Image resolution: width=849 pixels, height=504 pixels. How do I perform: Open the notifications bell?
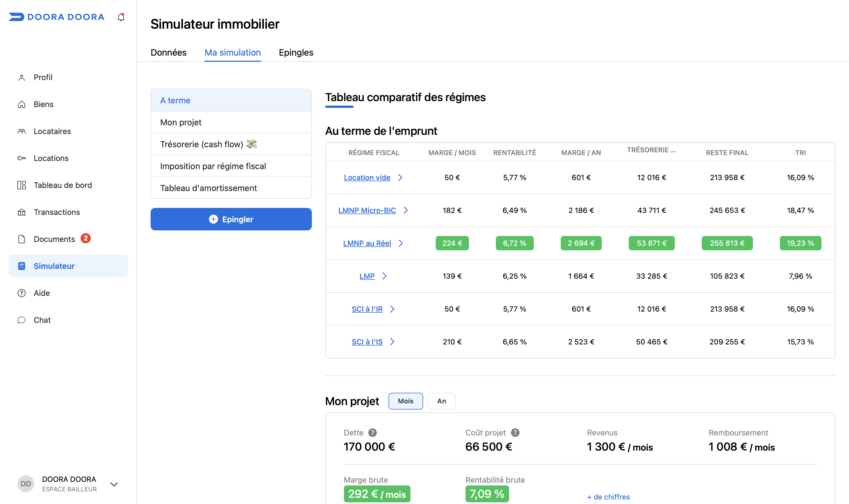point(121,17)
